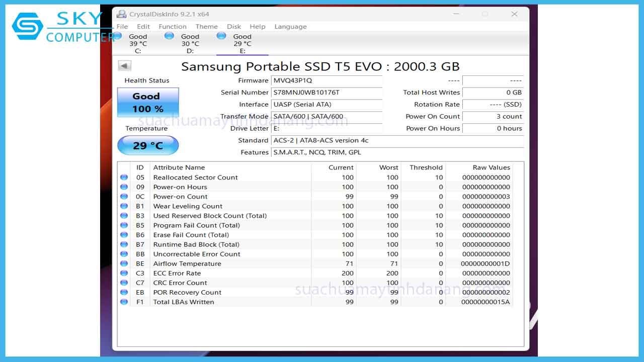This screenshot has width=644, height=362.
Task: Open the Theme menu
Action: tap(207, 27)
